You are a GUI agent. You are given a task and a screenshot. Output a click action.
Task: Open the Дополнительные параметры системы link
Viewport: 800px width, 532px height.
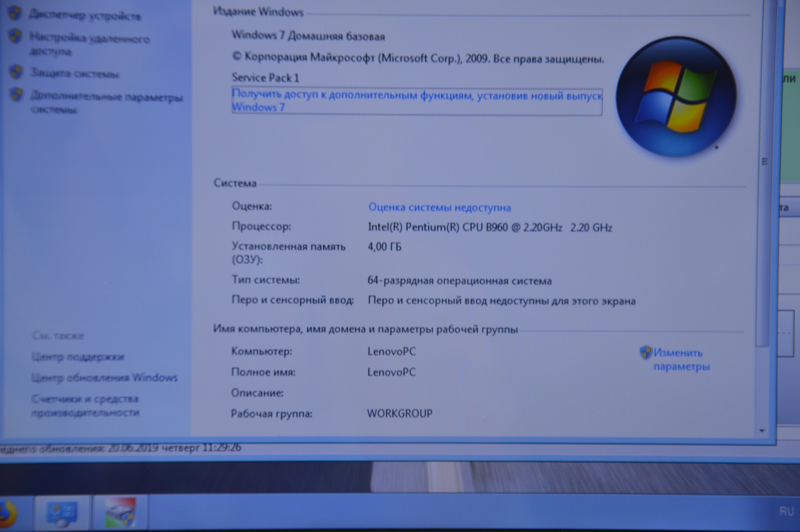[x=106, y=102]
